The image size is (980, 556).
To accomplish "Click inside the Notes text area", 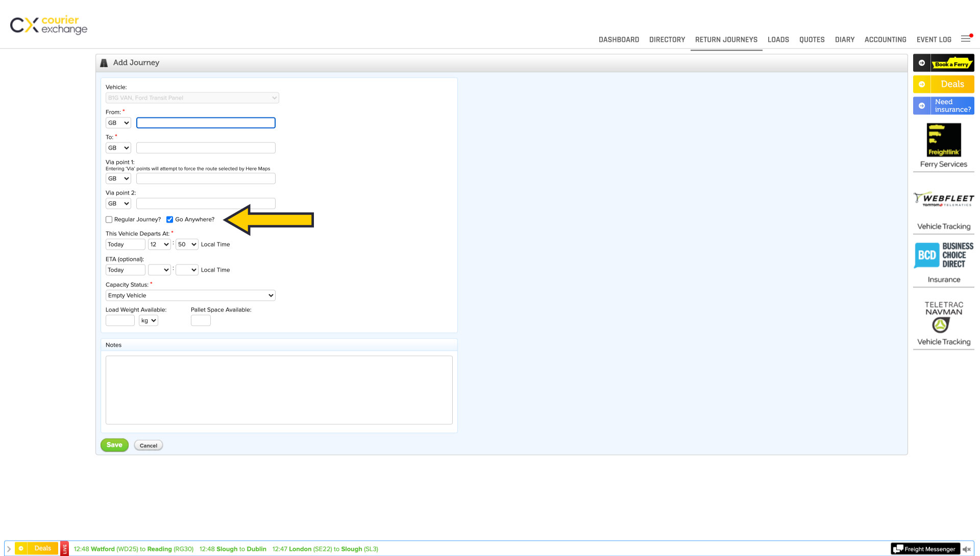I will coord(279,390).
